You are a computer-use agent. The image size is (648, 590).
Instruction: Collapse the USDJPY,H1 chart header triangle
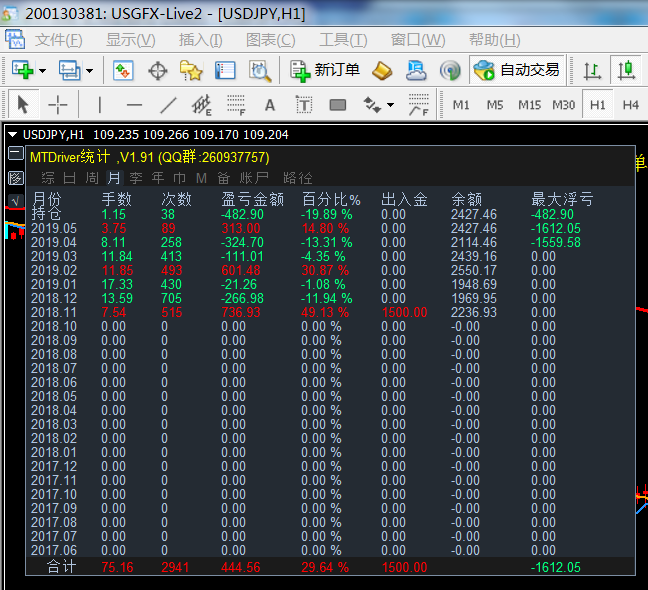click(x=12, y=134)
